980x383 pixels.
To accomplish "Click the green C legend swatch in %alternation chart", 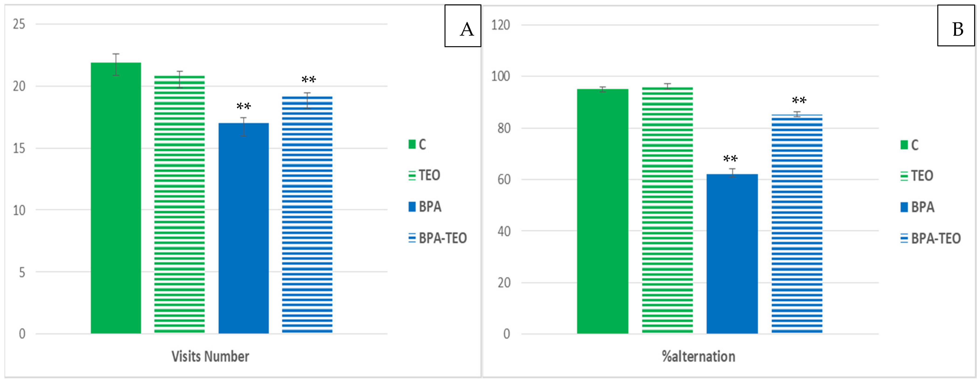I will coord(904,145).
